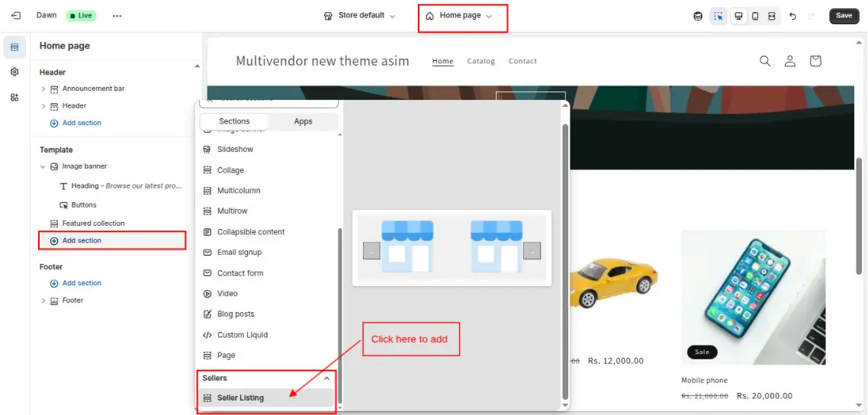Switch to the Sections tab

(234, 121)
